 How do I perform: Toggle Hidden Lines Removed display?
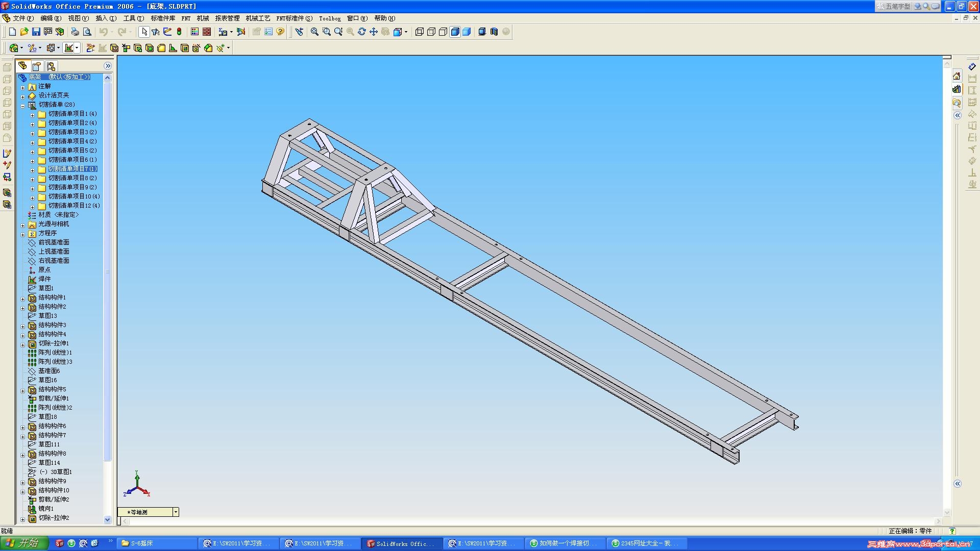click(443, 32)
